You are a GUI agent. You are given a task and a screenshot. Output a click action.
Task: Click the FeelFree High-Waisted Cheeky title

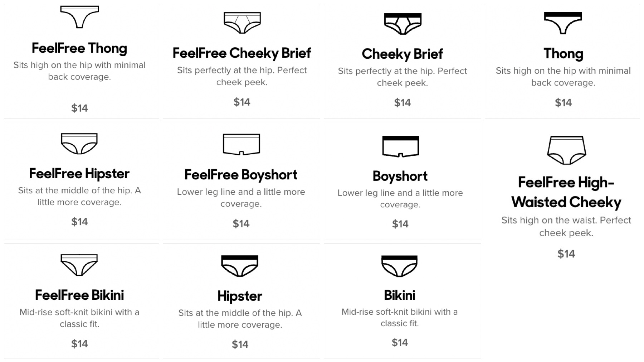click(x=566, y=192)
